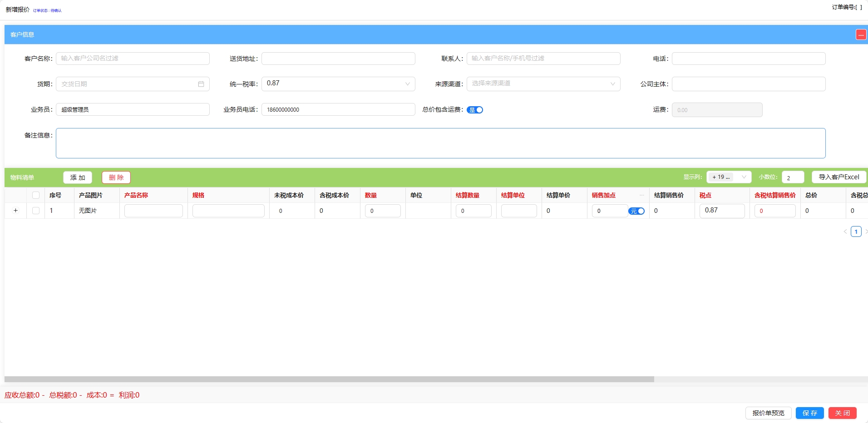Image resolution: width=868 pixels, height=423 pixels.
Task: Click the 删除 button
Action: click(116, 177)
